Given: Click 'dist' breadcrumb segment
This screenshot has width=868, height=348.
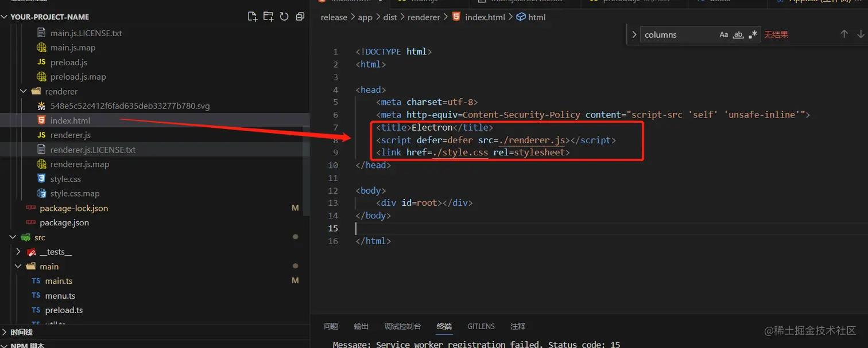Looking at the screenshot, I should pyautogui.click(x=390, y=17).
